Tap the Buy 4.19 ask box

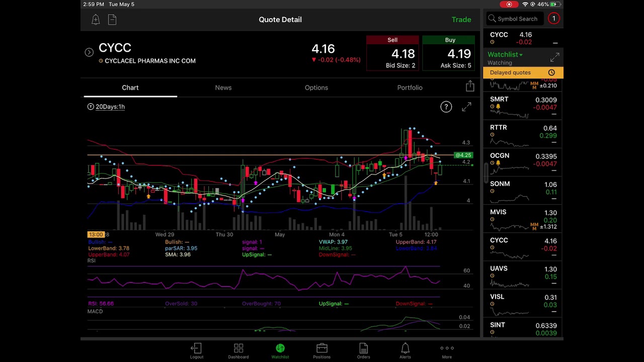click(450, 53)
